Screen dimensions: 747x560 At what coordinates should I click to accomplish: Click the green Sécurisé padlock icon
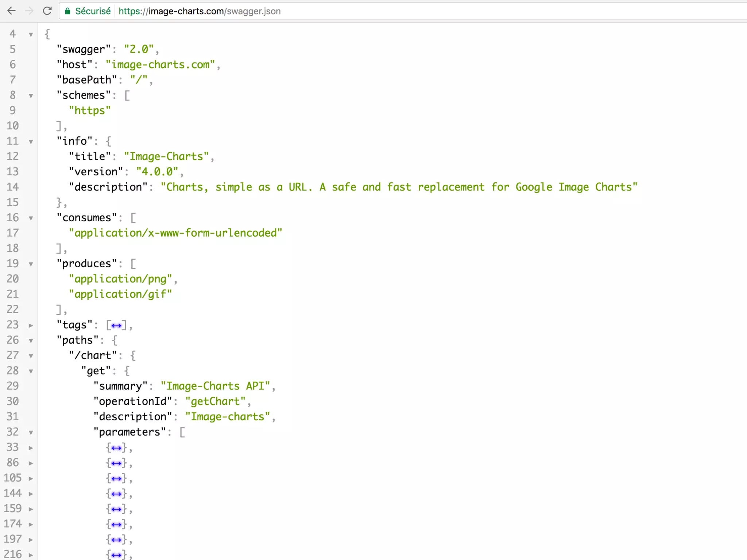click(x=67, y=11)
